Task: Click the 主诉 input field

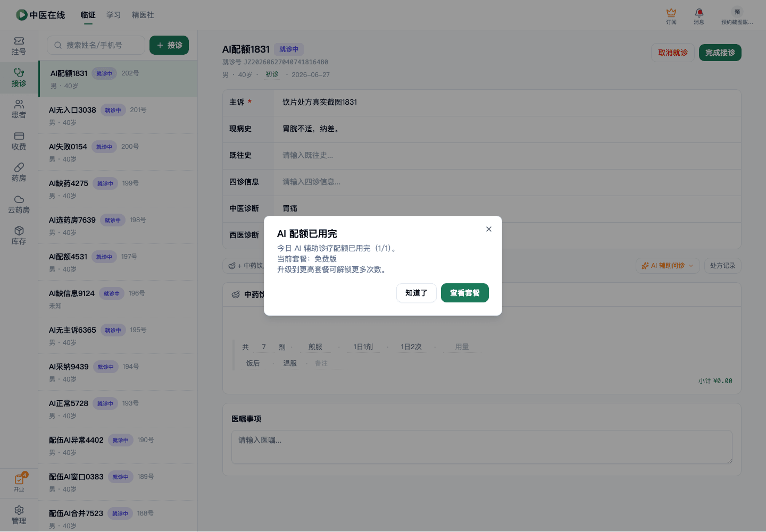Action: tap(507, 103)
